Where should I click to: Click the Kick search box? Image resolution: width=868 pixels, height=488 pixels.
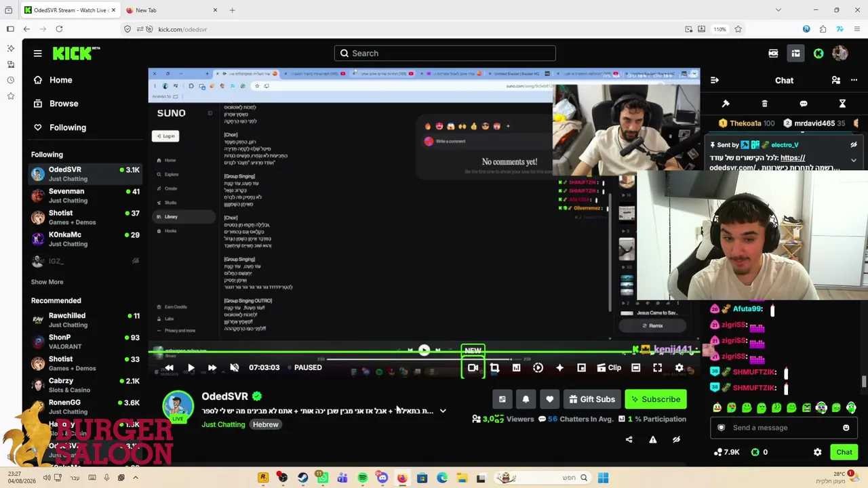(445, 54)
